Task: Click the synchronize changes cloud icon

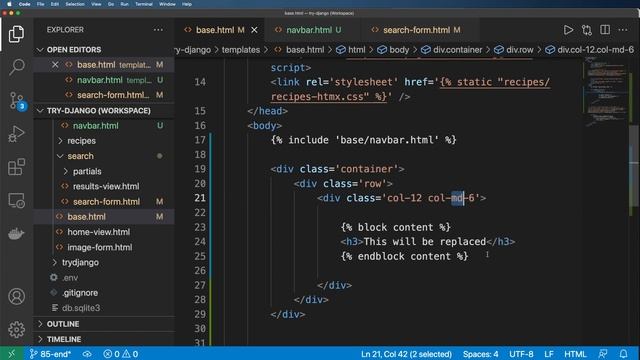Action: (87, 354)
